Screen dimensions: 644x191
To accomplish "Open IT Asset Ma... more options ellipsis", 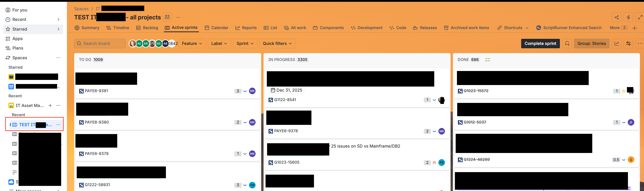I will pyautogui.click(x=58, y=105).
